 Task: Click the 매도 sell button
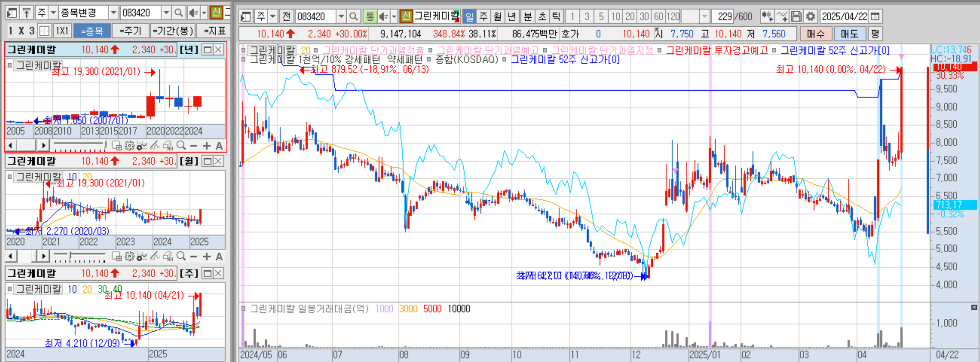[849, 34]
